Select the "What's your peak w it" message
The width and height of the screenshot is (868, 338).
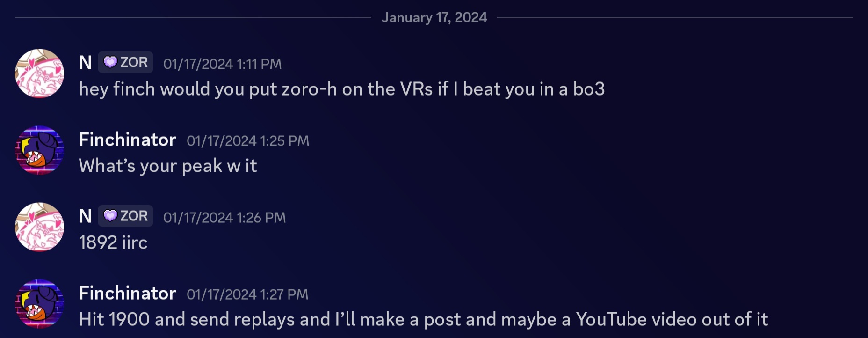(168, 166)
